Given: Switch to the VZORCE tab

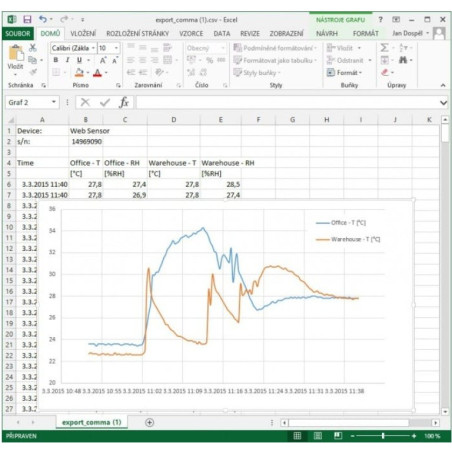Looking at the screenshot, I should point(191,33).
